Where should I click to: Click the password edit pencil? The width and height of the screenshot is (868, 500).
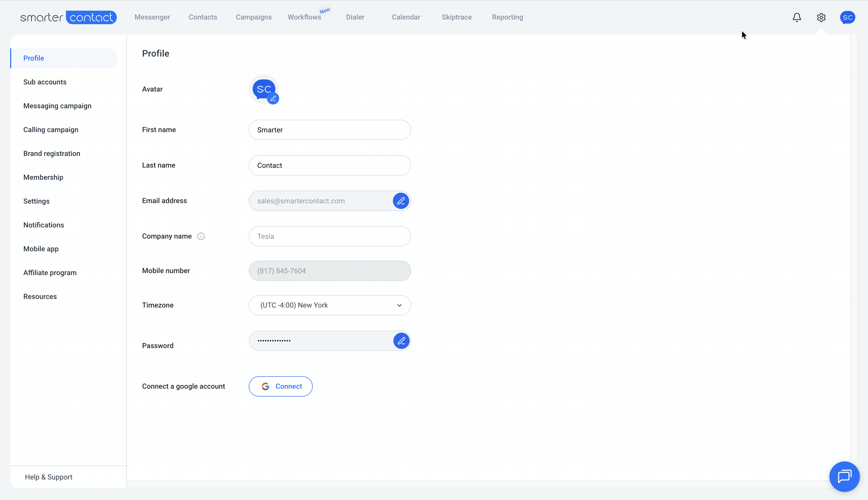point(401,341)
